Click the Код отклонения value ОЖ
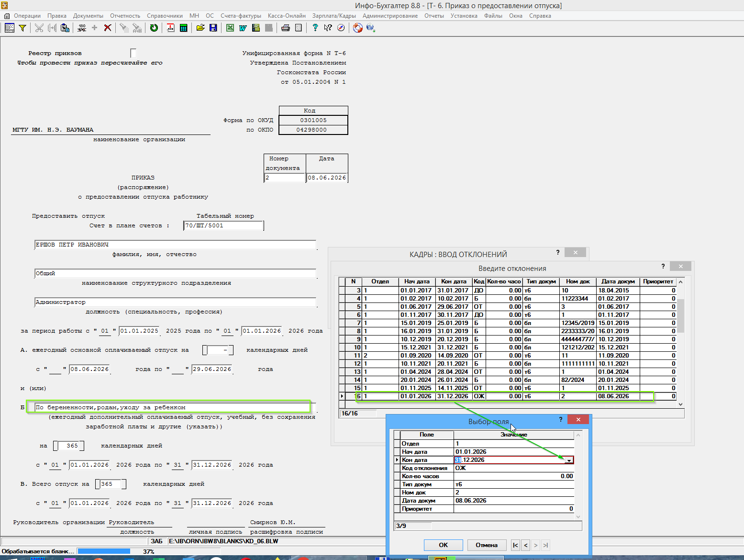 pos(514,468)
